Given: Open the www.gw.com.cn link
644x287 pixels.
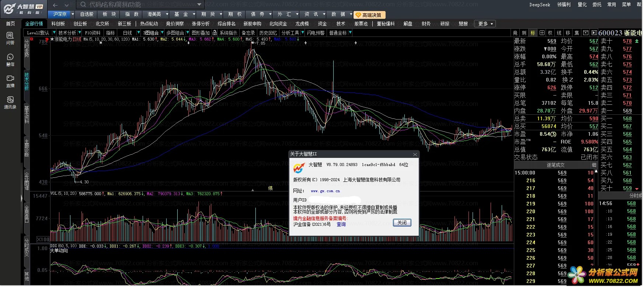Looking at the screenshot, I should (325, 191).
